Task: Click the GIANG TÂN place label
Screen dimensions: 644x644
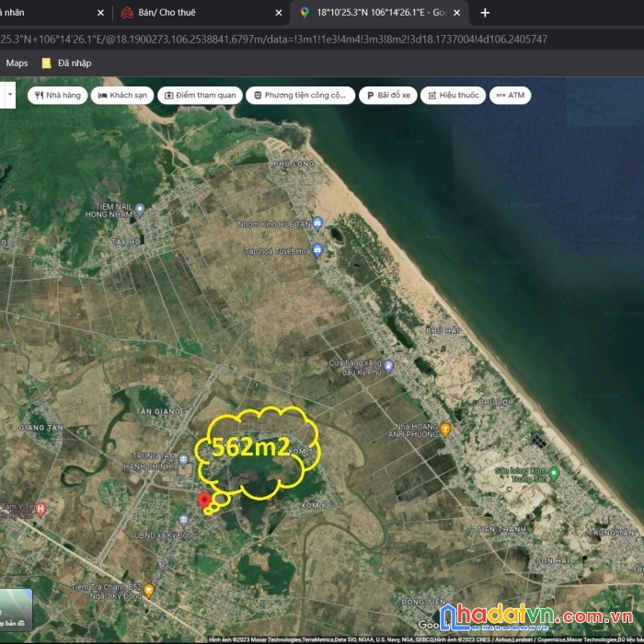Action: pos(41,427)
